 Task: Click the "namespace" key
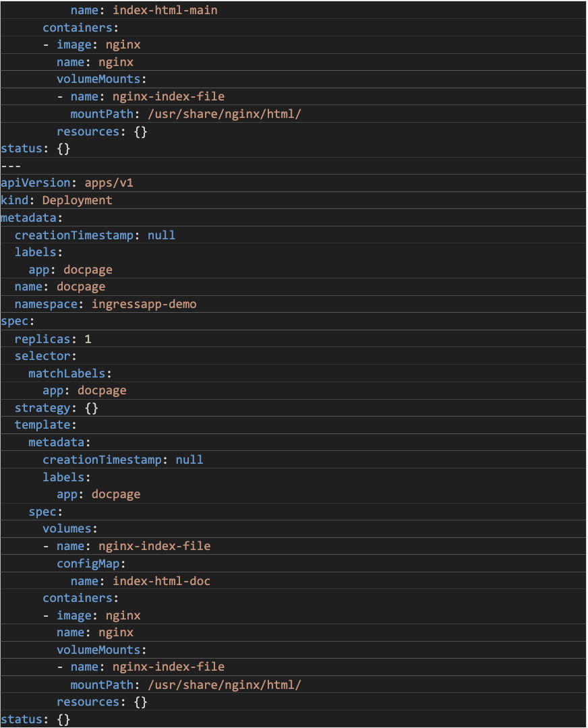coord(46,304)
